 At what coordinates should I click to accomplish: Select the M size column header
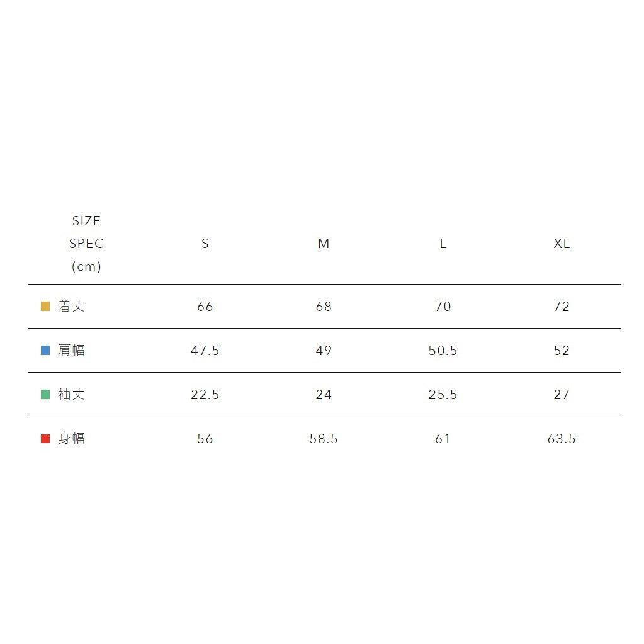[324, 244]
